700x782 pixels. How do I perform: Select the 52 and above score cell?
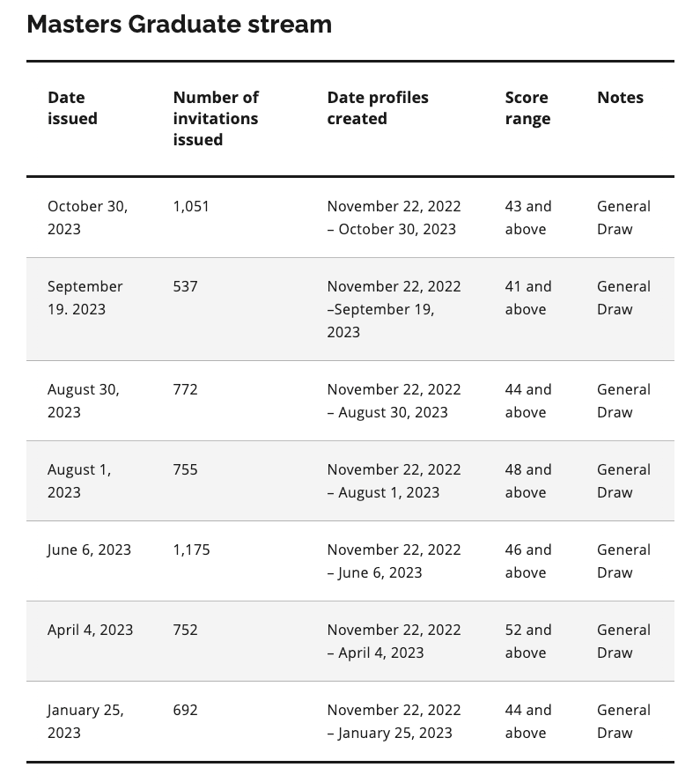coord(528,641)
